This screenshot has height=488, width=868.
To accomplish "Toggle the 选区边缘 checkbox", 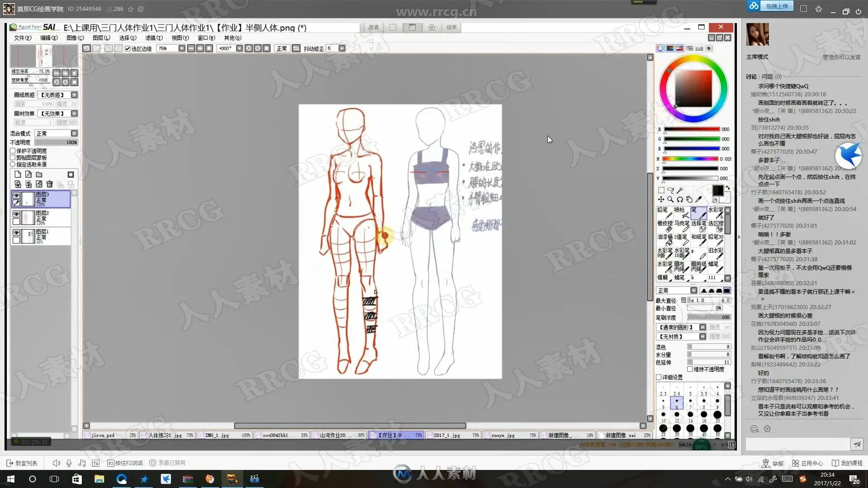I will (127, 48).
